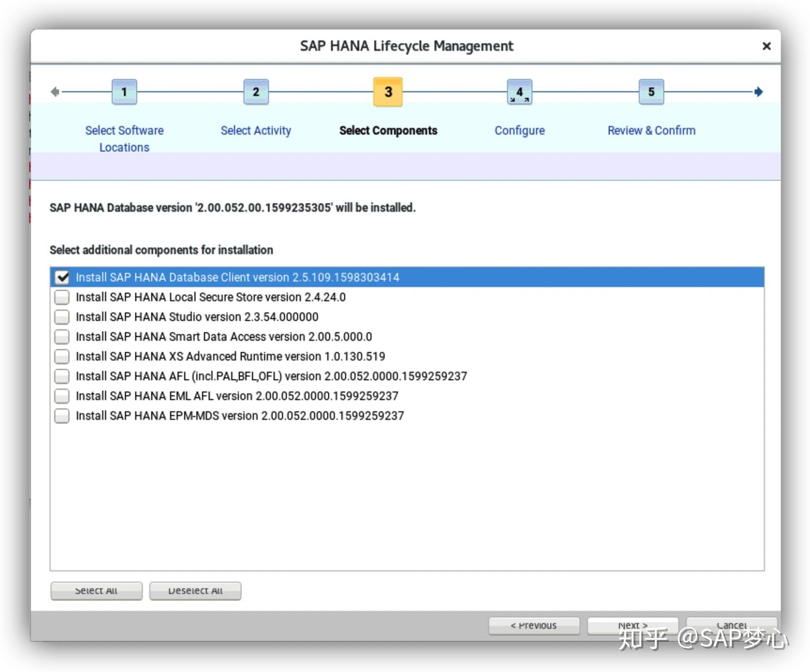The image size is (810, 672).
Task: Click the Deselect All button
Action: (x=195, y=591)
